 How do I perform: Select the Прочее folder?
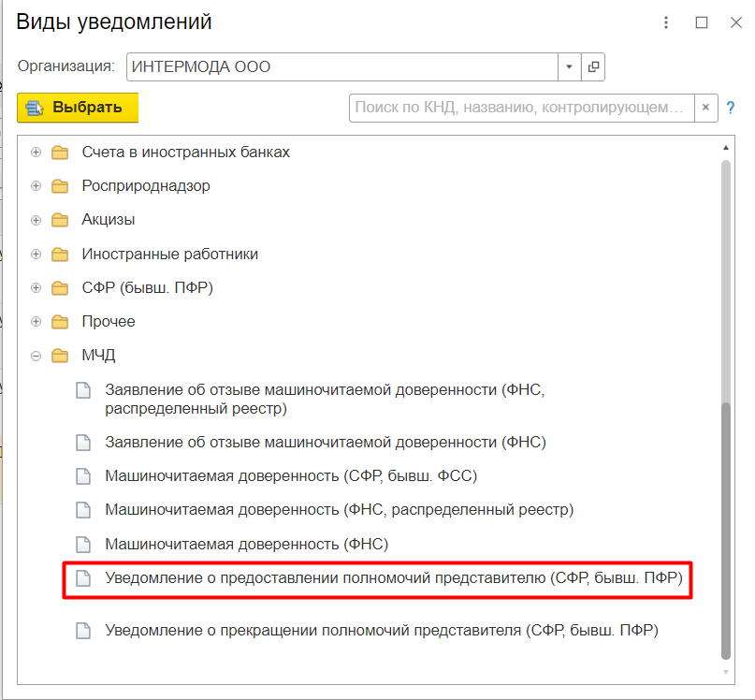click(108, 322)
